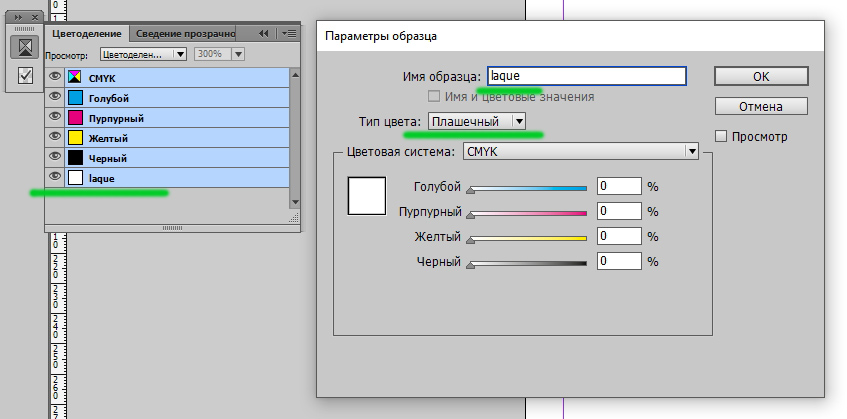Click the Желтый slider track
Viewport: 847px width, 419px height.
[528, 238]
